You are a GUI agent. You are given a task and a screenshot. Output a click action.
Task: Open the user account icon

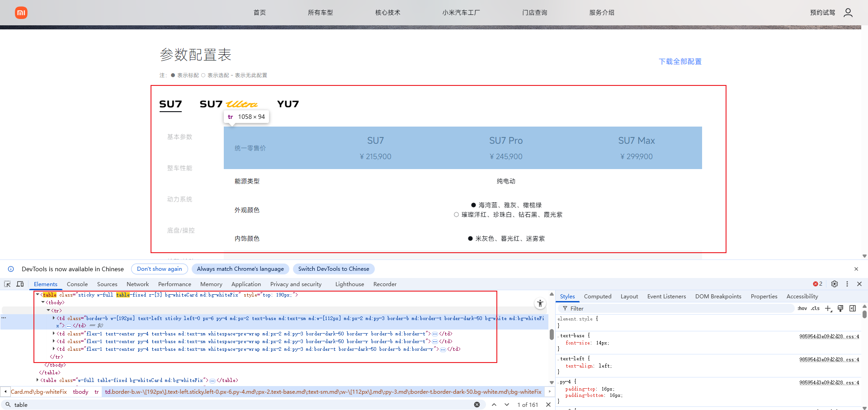848,13
